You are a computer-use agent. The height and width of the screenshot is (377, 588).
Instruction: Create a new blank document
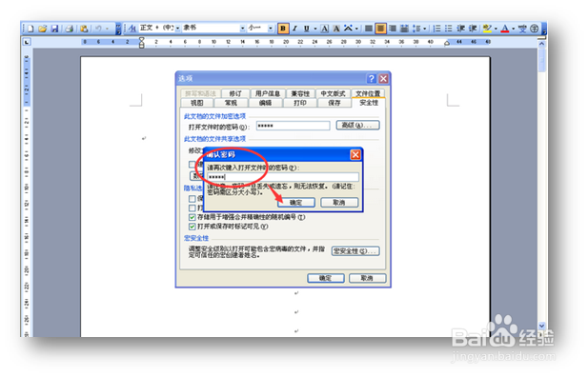click(x=30, y=29)
